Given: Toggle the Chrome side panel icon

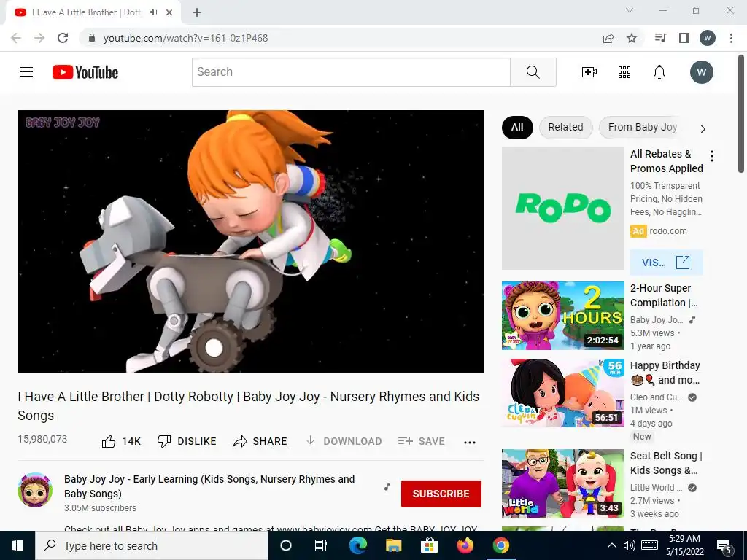Looking at the screenshot, I should pos(684,38).
